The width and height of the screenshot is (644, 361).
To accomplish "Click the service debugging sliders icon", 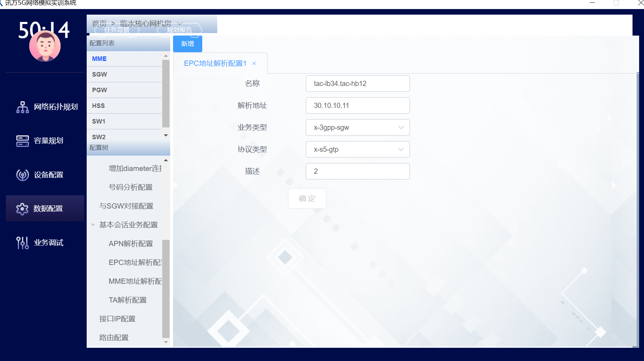I will point(23,243).
